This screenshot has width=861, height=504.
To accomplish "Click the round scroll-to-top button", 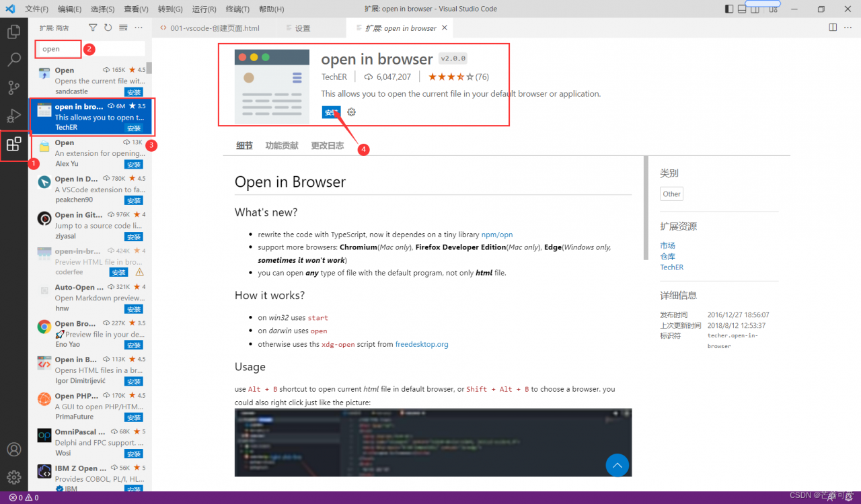I will pos(617,465).
